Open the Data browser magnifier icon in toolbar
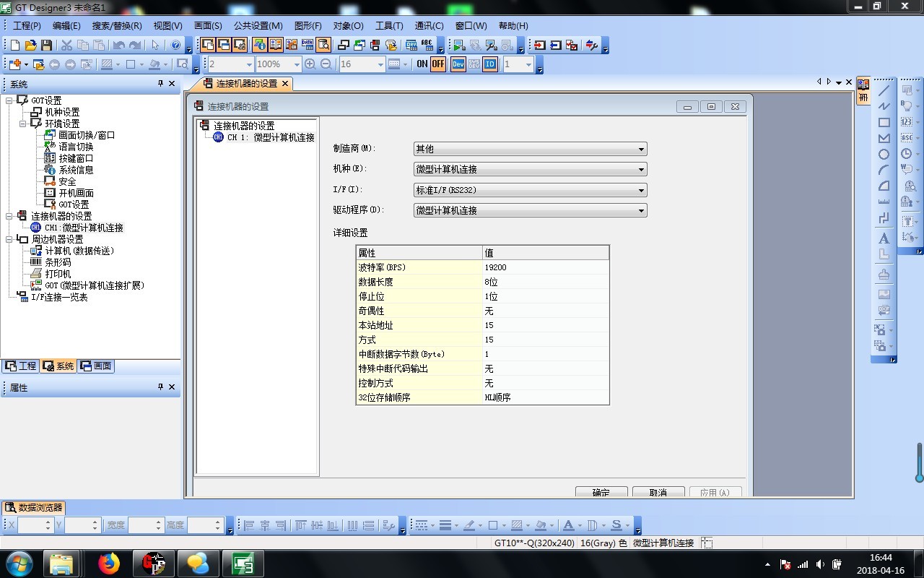 (323, 45)
